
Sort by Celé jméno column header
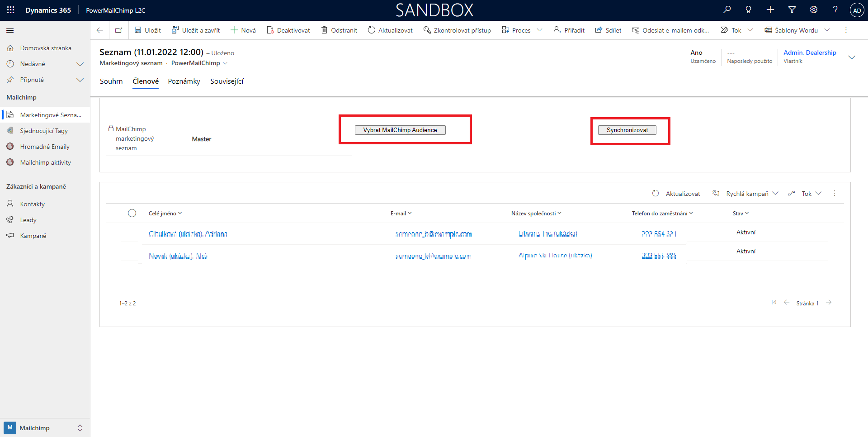pyautogui.click(x=165, y=214)
